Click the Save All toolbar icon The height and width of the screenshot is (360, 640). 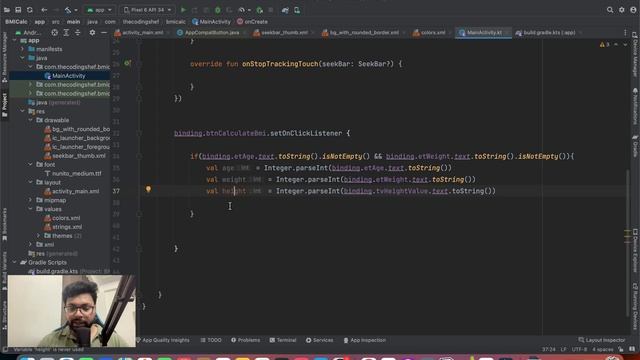coord(18,10)
